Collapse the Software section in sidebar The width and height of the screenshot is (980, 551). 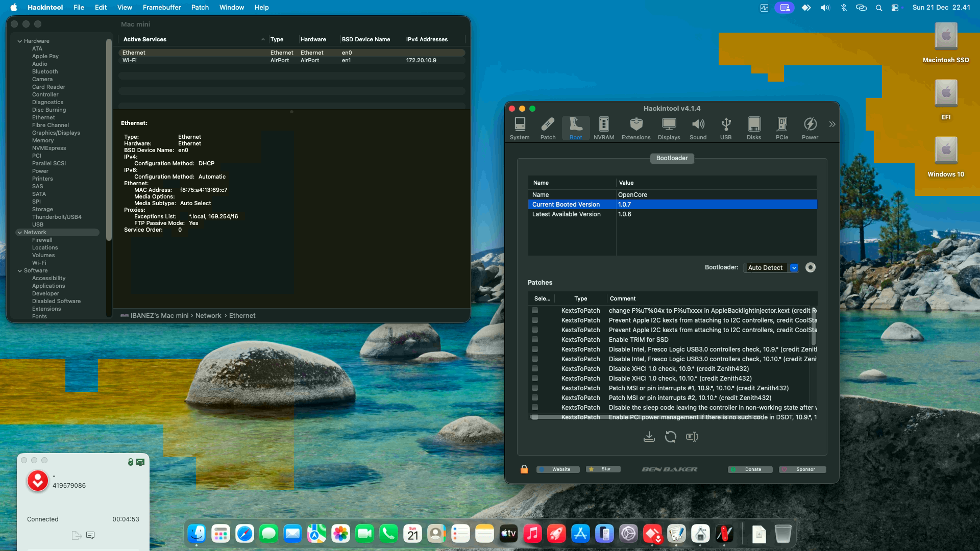tap(19, 270)
